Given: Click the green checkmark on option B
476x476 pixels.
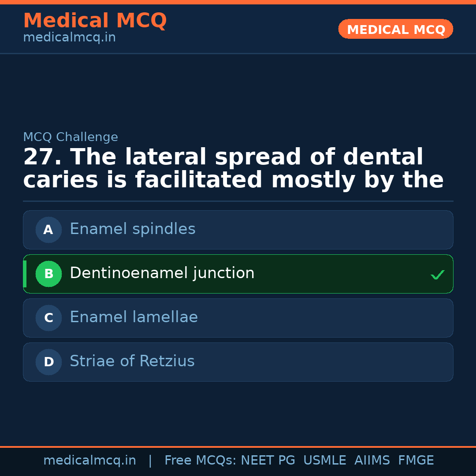Looking at the screenshot, I should (437, 275).
